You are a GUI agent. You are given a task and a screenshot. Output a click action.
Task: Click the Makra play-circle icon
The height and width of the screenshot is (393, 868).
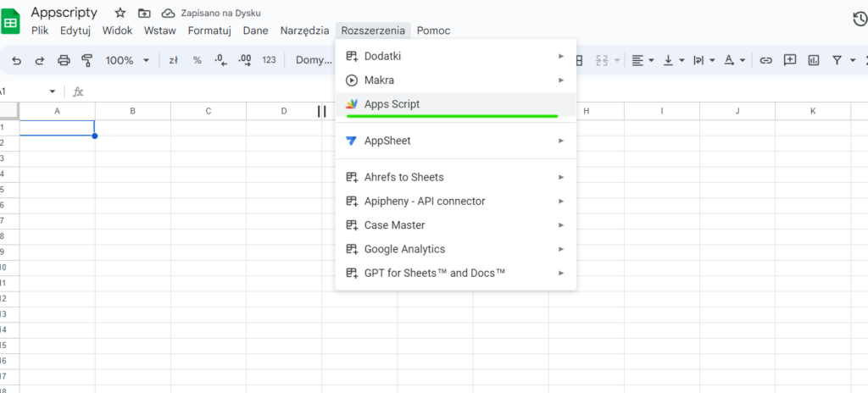pos(352,80)
